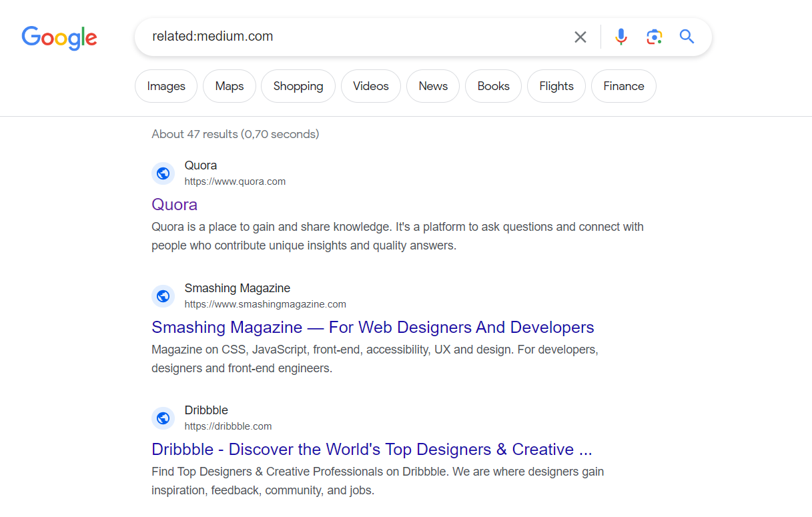Open the Quora result link
The height and width of the screenshot is (517, 812).
[x=174, y=204]
